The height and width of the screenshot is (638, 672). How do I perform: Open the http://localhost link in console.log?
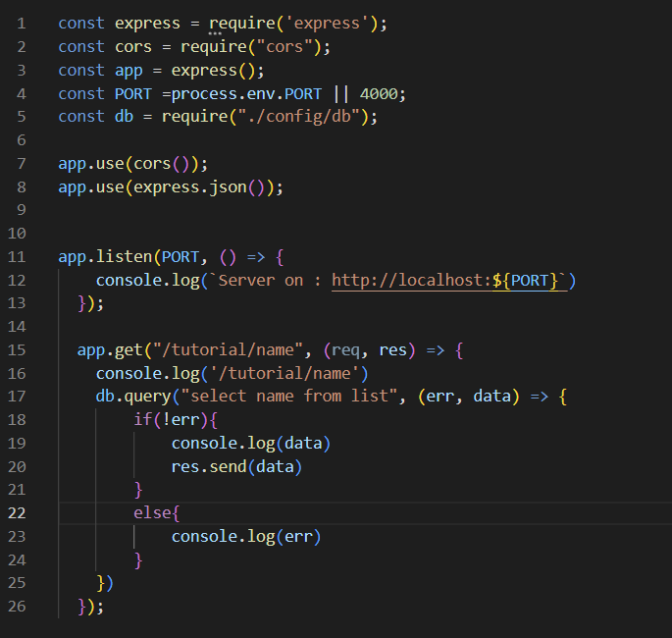click(x=449, y=281)
